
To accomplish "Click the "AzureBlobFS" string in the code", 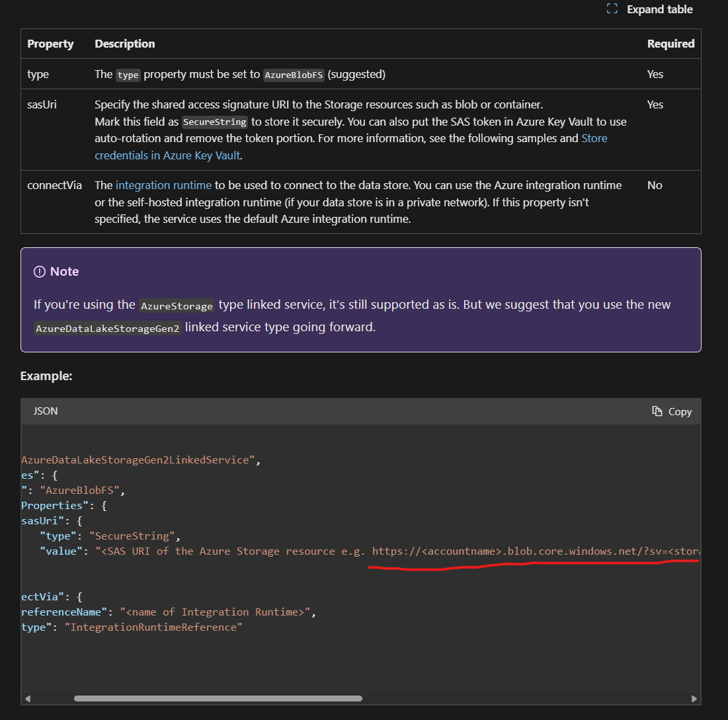I will [79, 490].
